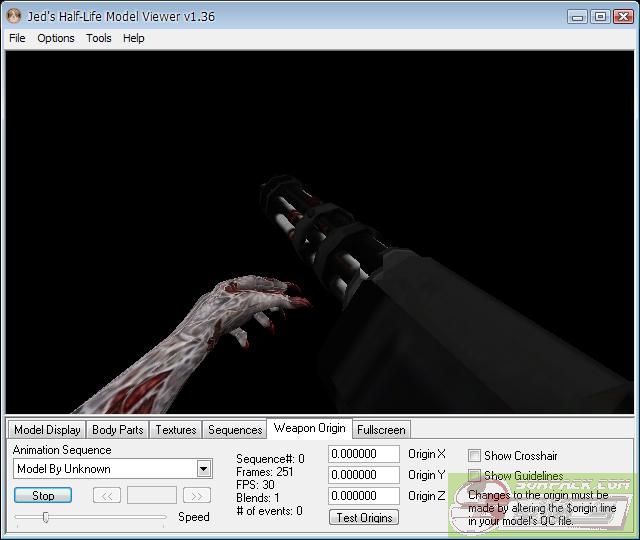The width and height of the screenshot is (640, 540).
Task: Open the Tools menu
Action: 99,38
